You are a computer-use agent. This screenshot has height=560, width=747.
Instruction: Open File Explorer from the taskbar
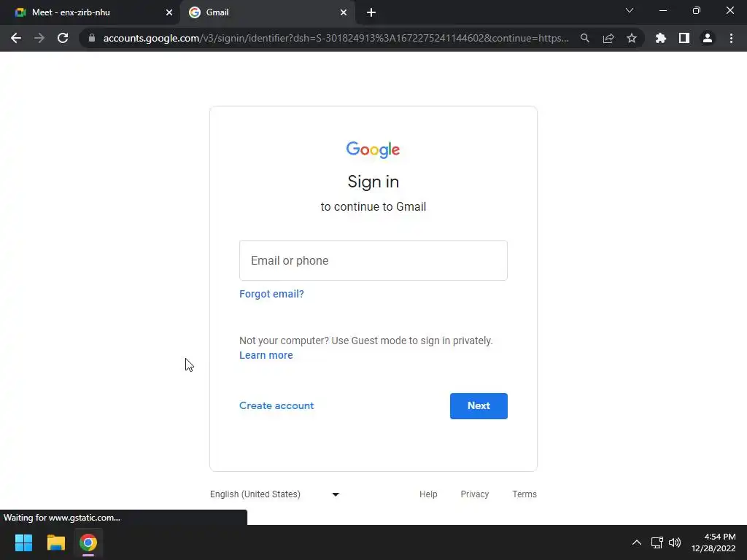point(55,542)
